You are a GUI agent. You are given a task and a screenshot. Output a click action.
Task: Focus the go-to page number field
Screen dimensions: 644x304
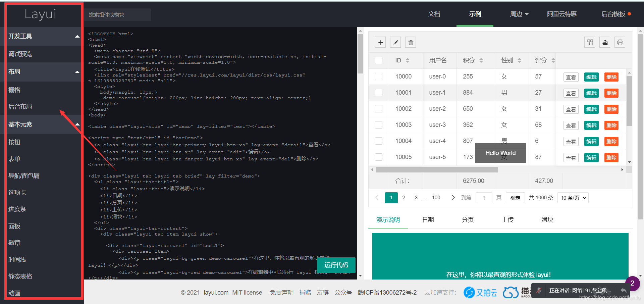pyautogui.click(x=484, y=198)
